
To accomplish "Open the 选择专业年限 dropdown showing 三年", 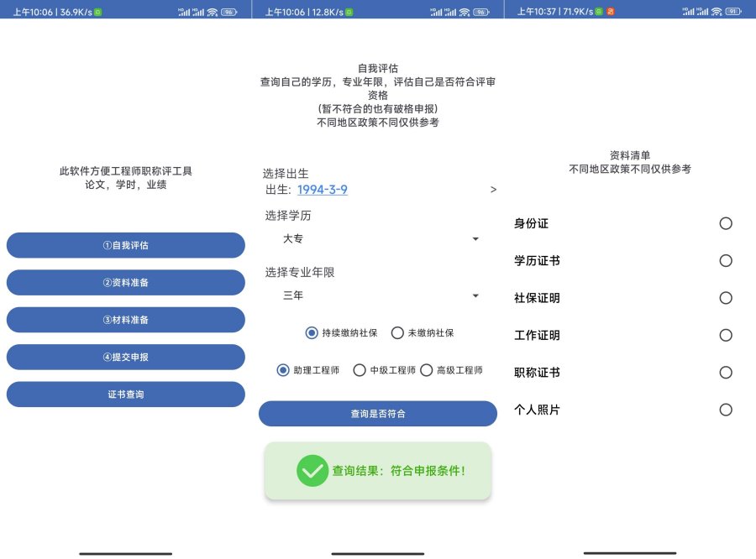I will [377, 295].
